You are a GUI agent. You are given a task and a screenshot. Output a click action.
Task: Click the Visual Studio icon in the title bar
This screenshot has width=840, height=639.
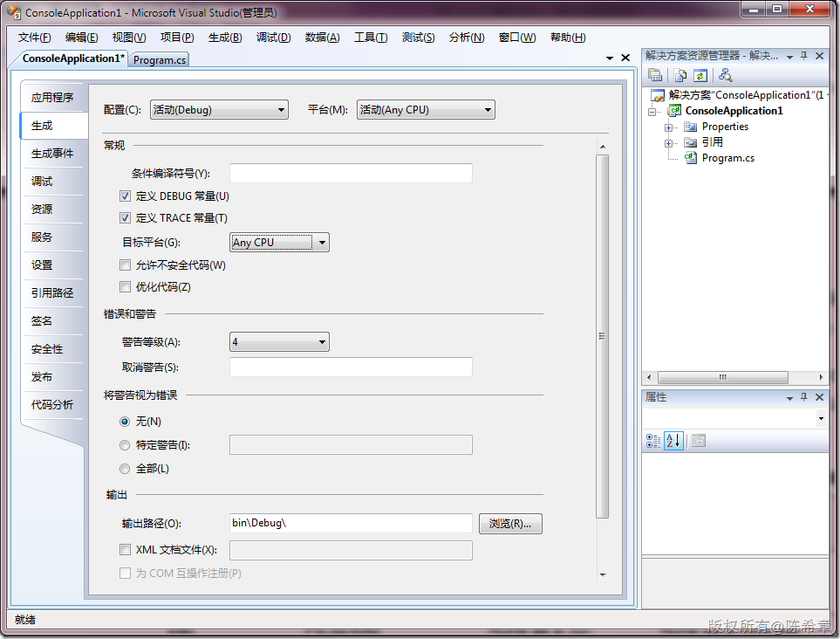(14, 12)
